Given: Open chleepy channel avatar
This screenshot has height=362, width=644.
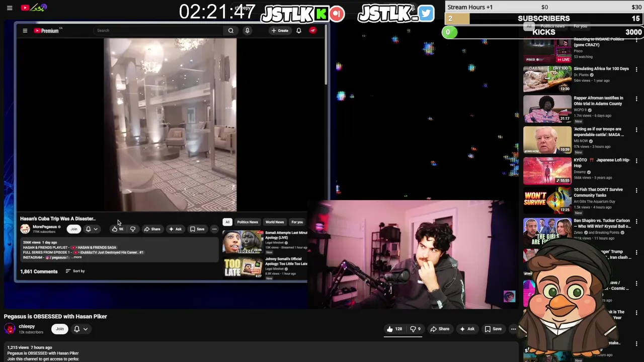Looking at the screenshot, I should pyautogui.click(x=10, y=329).
